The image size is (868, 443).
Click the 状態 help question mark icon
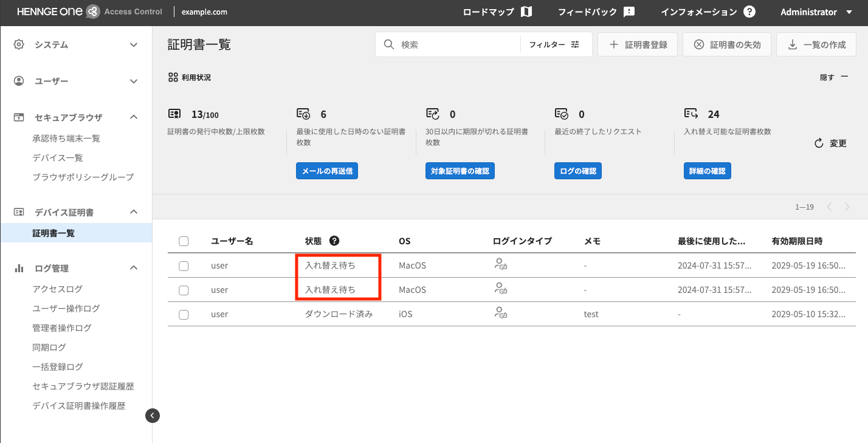point(334,241)
